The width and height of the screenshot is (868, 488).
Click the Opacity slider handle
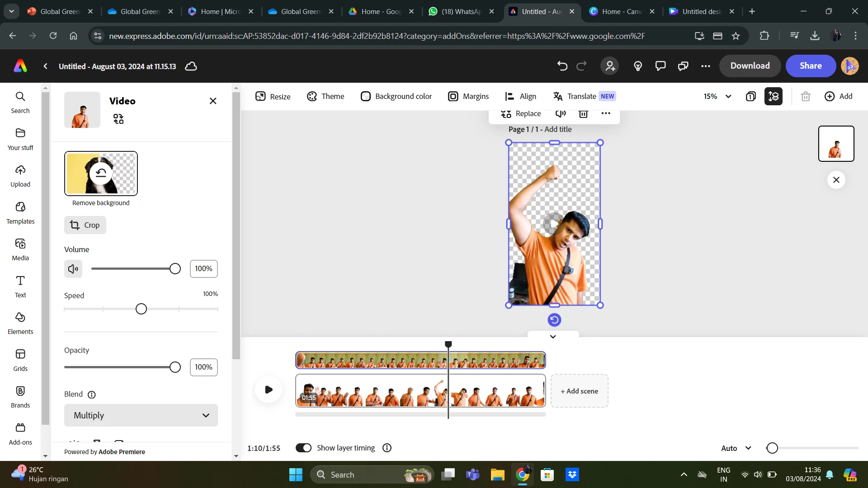175,367
